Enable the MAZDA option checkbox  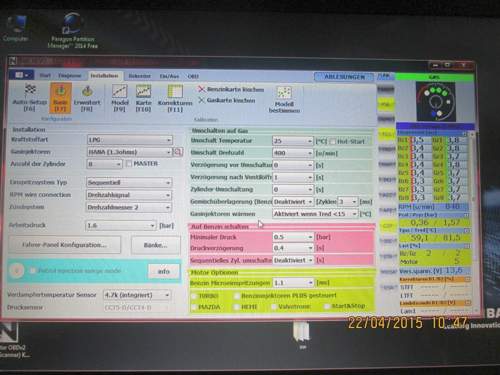click(193, 307)
